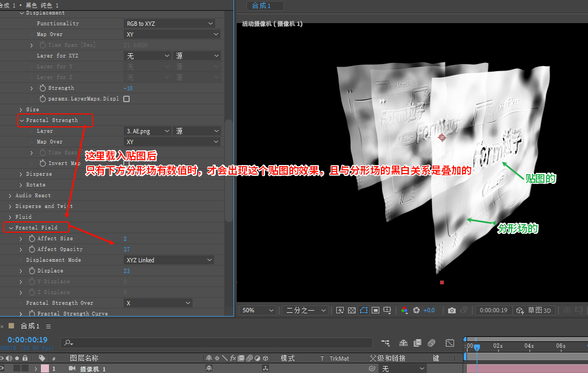Image resolution: width=588 pixels, height=373 pixels.
Task: Open grid and guide options icon
Action: (387, 310)
